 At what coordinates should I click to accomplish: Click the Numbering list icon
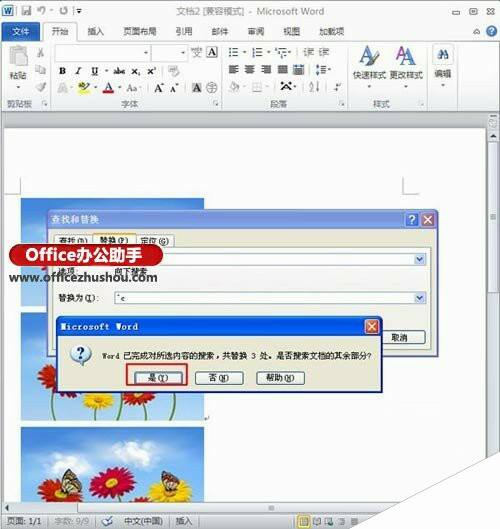pyautogui.click(x=257, y=52)
